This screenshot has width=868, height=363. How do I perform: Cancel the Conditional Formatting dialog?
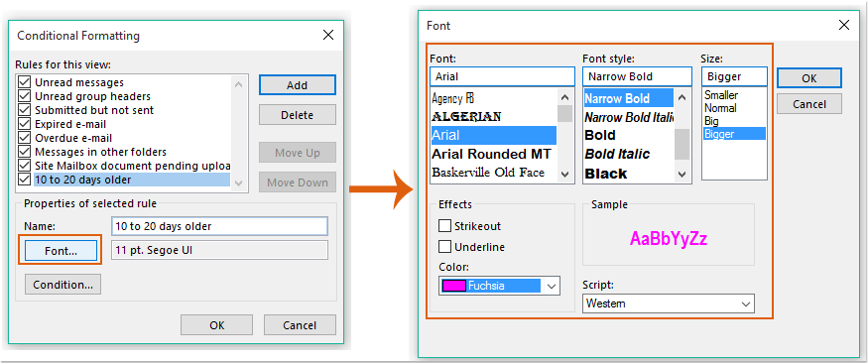[x=300, y=325]
